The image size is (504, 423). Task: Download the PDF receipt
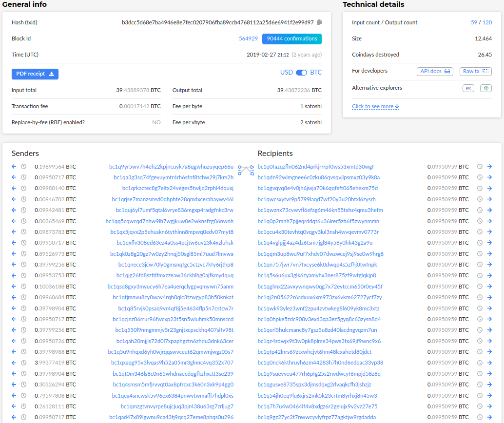click(x=35, y=74)
